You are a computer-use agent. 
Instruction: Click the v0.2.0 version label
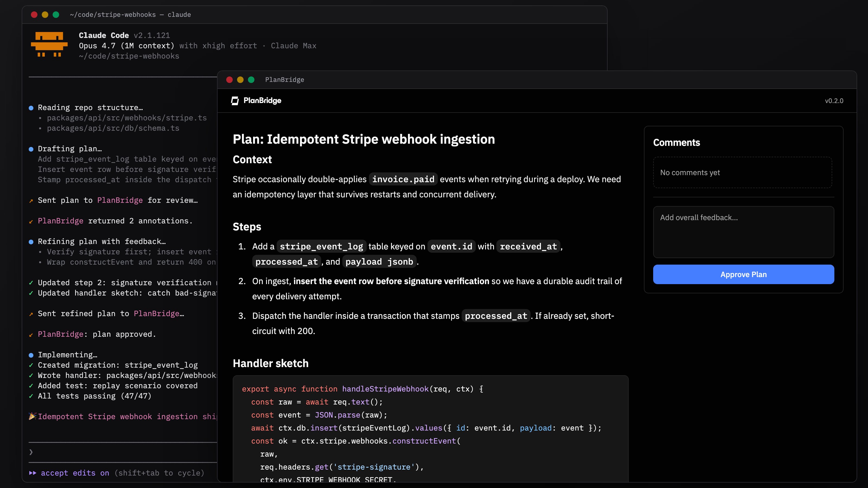[834, 101]
